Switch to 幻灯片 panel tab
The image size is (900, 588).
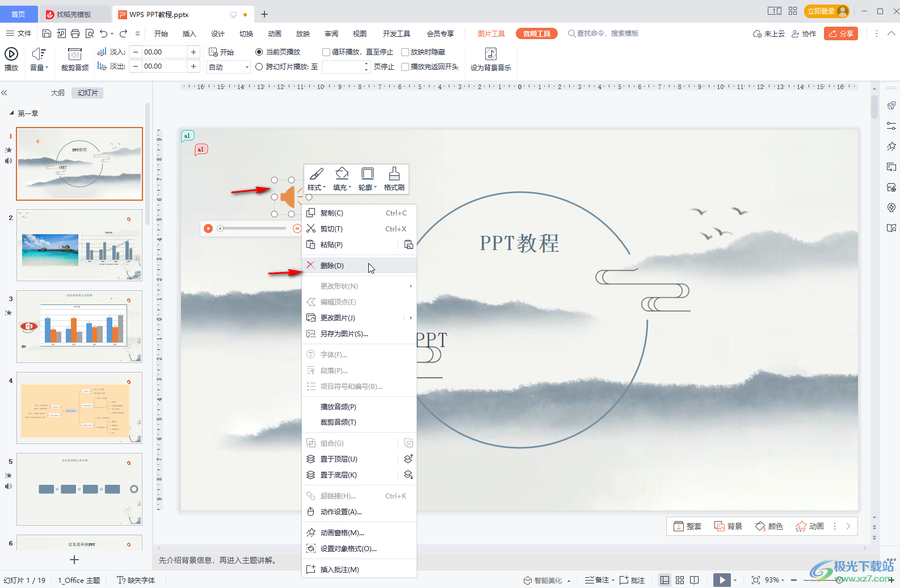point(88,92)
